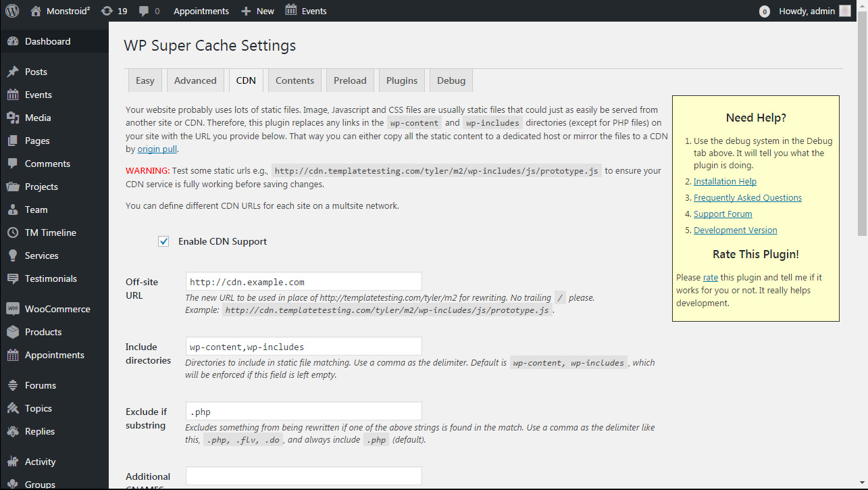Follow the origin pull link
Image resolution: width=868 pixels, height=490 pixels.
[157, 149]
